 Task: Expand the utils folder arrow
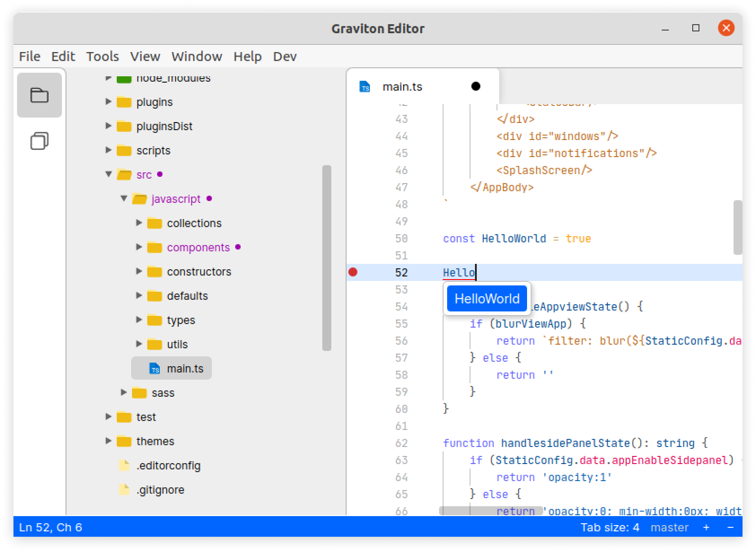point(139,344)
